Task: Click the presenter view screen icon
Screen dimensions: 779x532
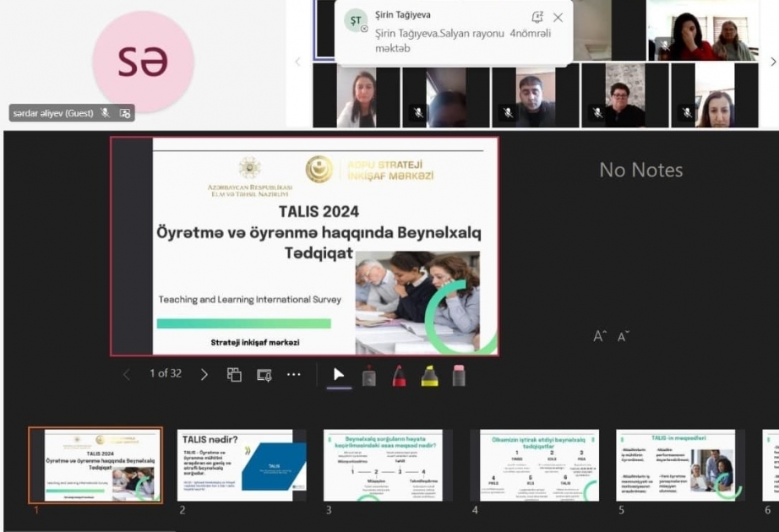Action: click(x=264, y=375)
